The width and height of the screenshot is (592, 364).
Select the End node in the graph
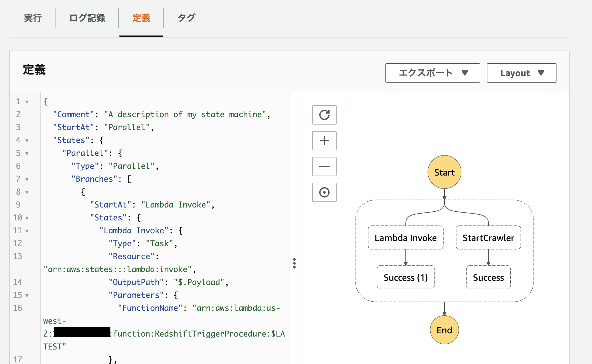444,330
